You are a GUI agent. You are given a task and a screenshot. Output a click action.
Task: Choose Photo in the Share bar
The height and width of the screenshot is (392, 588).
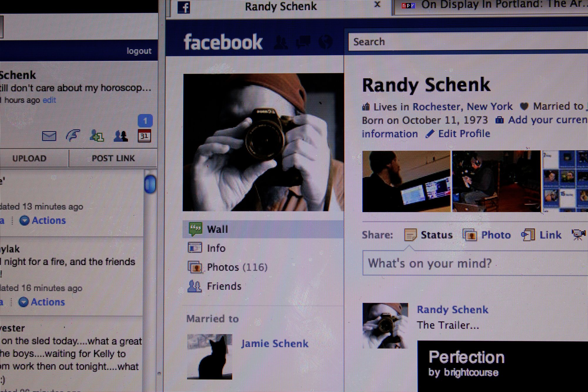coord(496,235)
